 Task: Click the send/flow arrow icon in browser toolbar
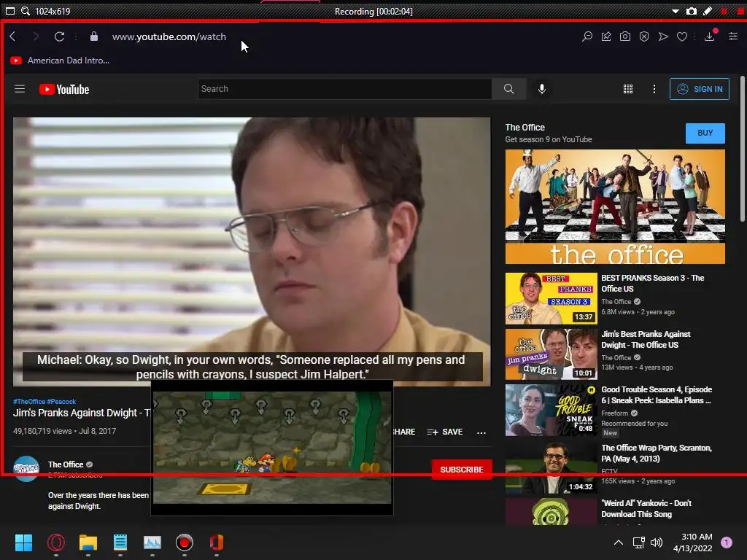[663, 36]
